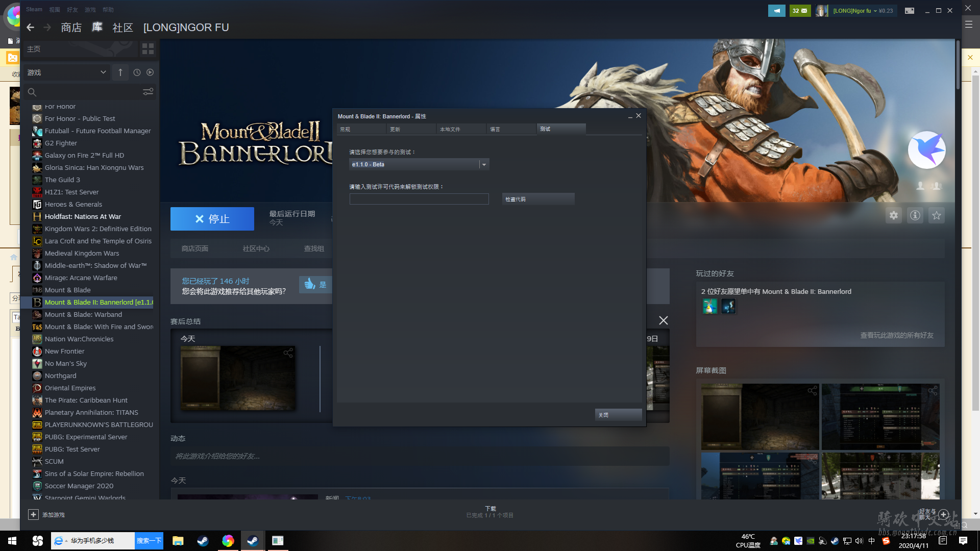Open the e1.1.0 - Beta branch dropdown
Image resolution: width=980 pixels, height=551 pixels.
point(419,164)
